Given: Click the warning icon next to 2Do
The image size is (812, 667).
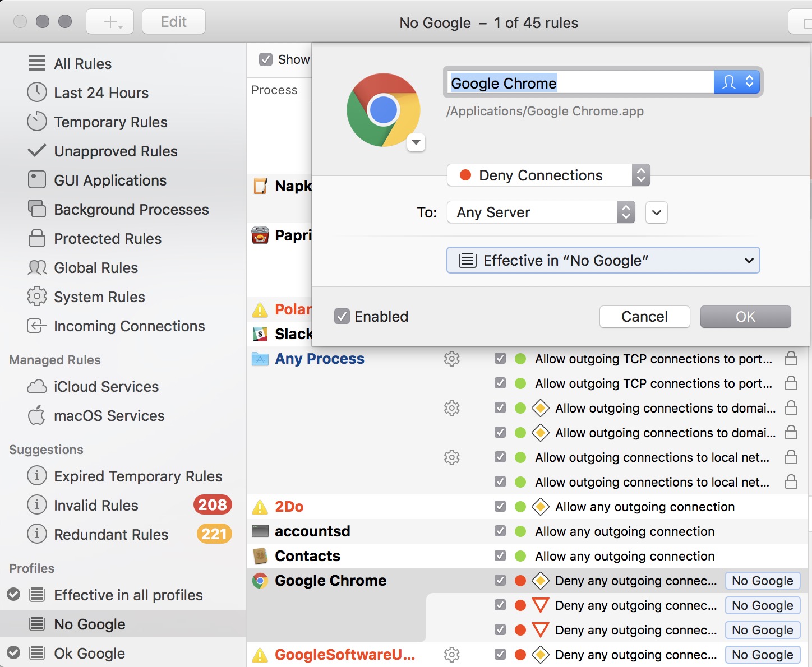Looking at the screenshot, I should coord(260,507).
